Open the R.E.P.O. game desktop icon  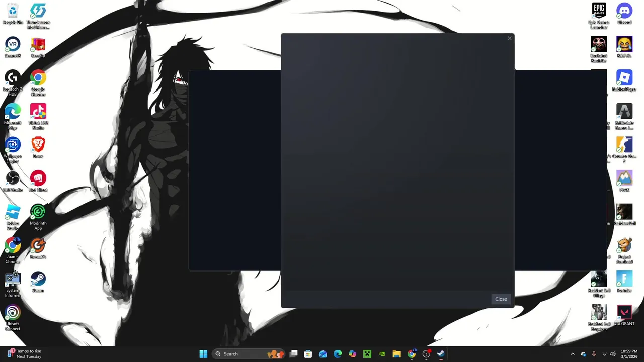click(x=624, y=47)
